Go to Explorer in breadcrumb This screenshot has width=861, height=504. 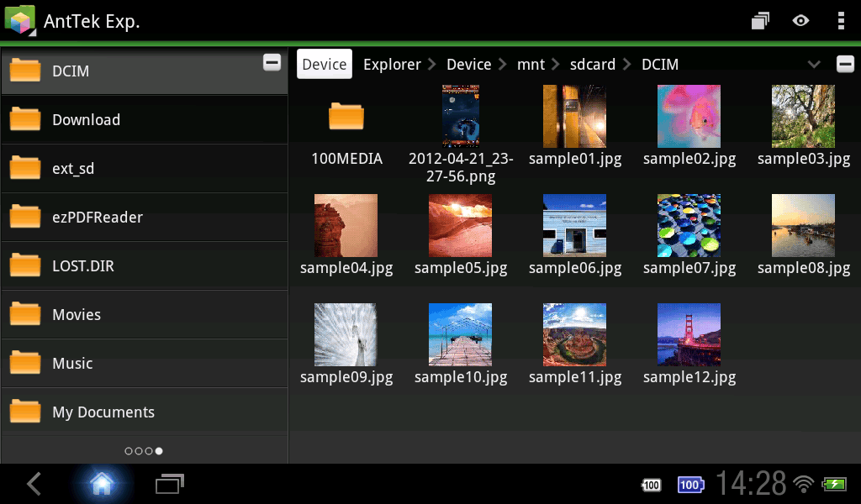(392, 64)
